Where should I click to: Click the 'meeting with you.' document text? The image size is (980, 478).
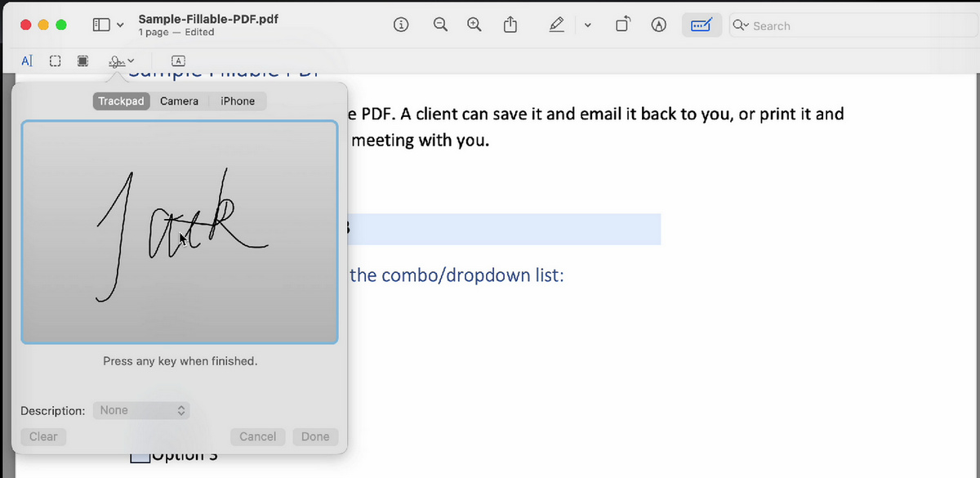click(x=420, y=141)
